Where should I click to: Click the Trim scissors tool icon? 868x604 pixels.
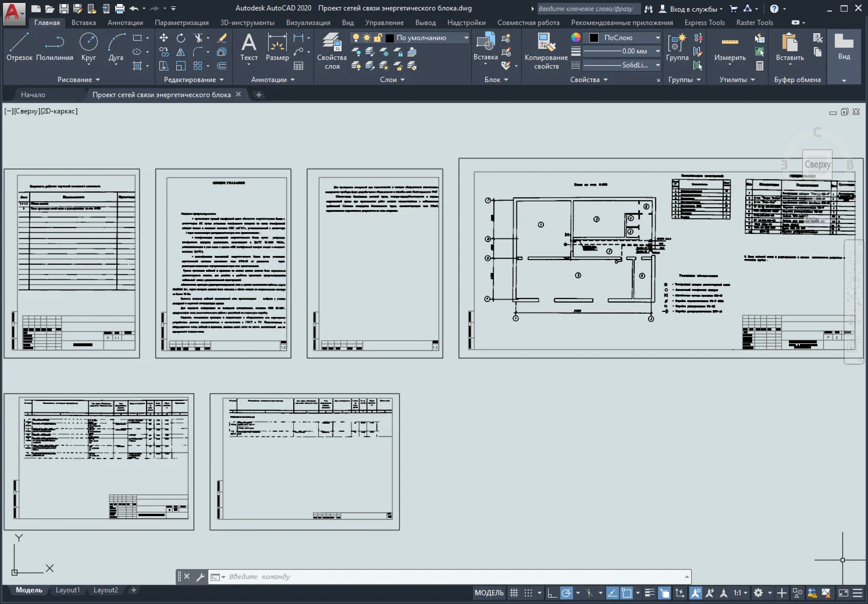(198, 38)
